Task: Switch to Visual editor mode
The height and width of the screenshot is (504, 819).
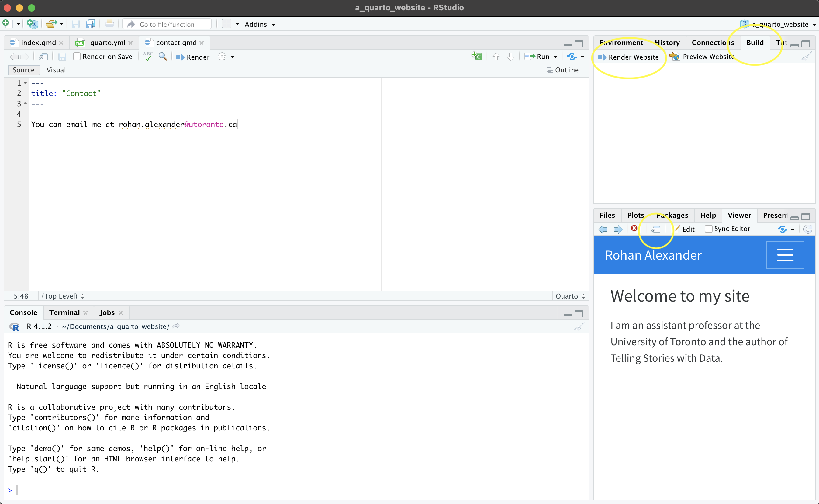Action: pyautogui.click(x=56, y=70)
